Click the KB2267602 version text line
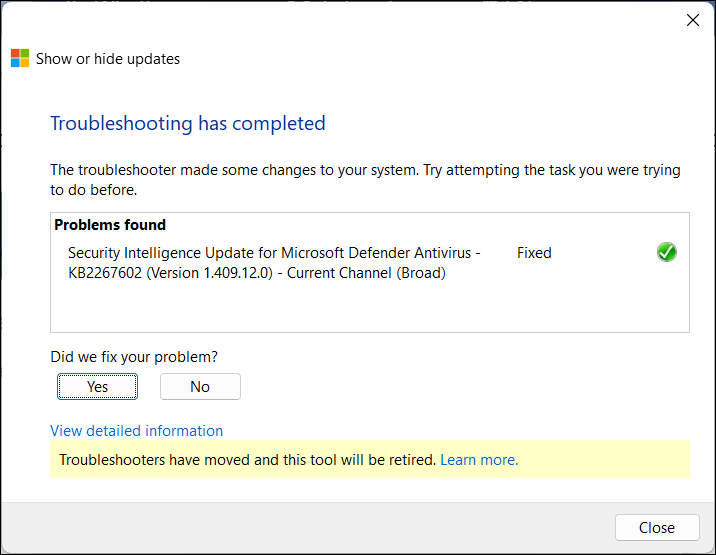Viewport: 716px width, 555px height. (x=256, y=273)
